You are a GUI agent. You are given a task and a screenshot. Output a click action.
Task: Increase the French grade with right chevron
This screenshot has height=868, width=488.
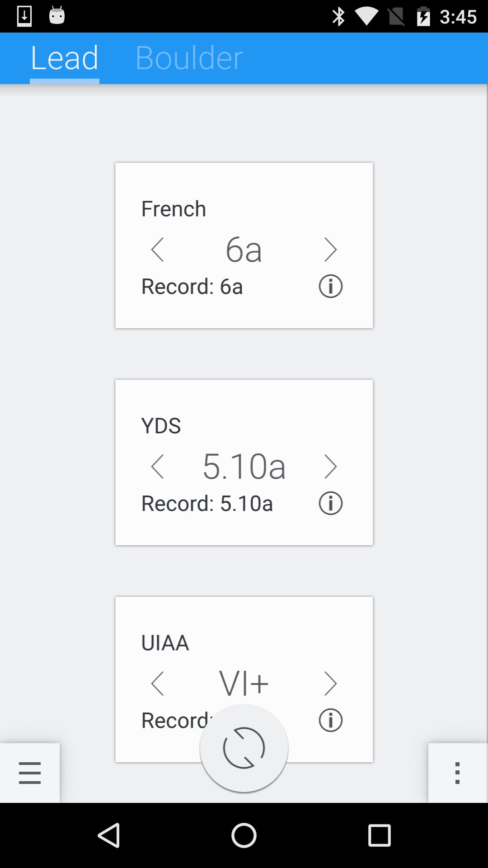pyautogui.click(x=331, y=250)
